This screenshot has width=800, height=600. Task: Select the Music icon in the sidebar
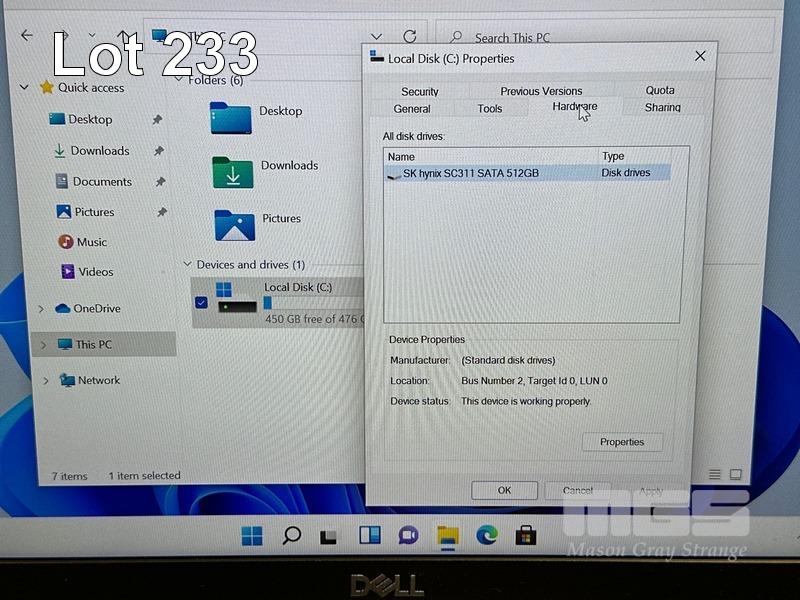(66, 241)
